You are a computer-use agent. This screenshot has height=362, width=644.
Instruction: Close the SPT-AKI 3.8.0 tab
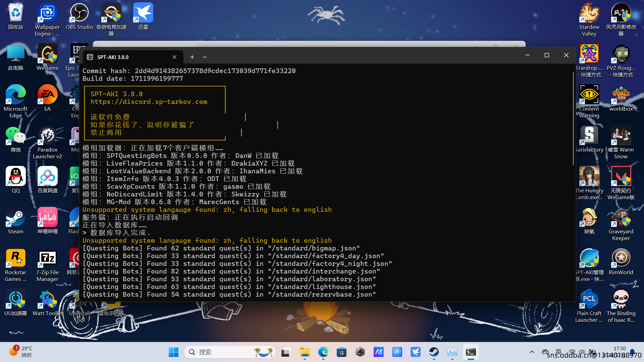click(x=174, y=57)
